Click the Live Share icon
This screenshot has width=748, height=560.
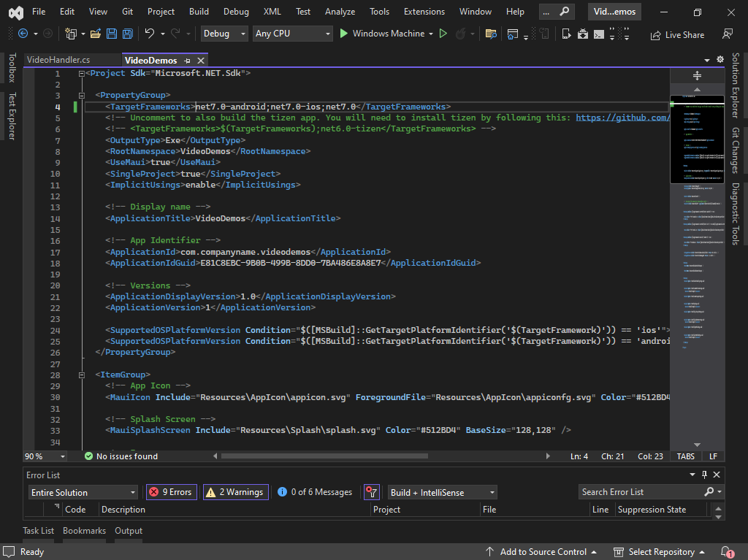[655, 34]
